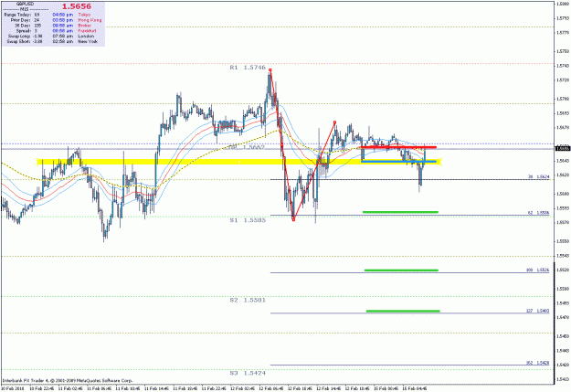Click the 127 Fibonacci level label
Viewport: 571px width, 392px height.
point(537,311)
